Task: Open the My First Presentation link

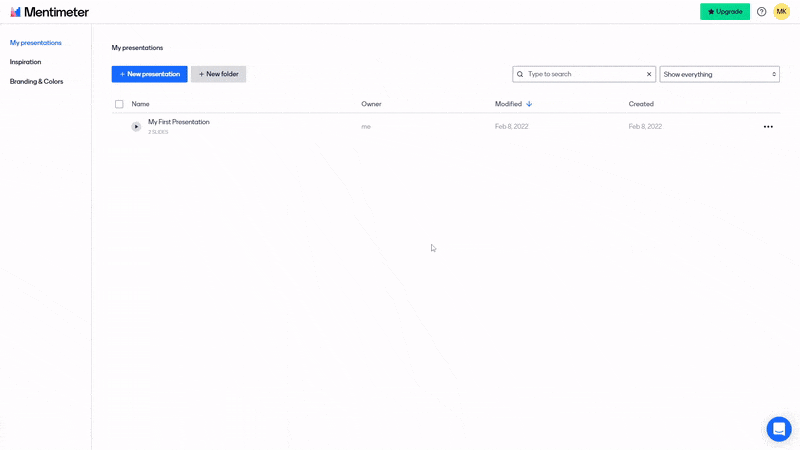Action: [179, 122]
